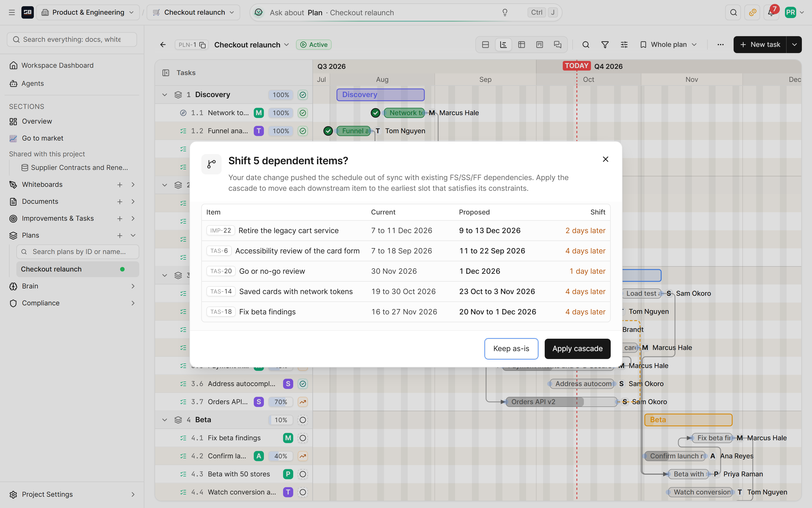This screenshot has height=508, width=812.
Task: Toggle the status circle for Beta section
Action: [303, 420]
